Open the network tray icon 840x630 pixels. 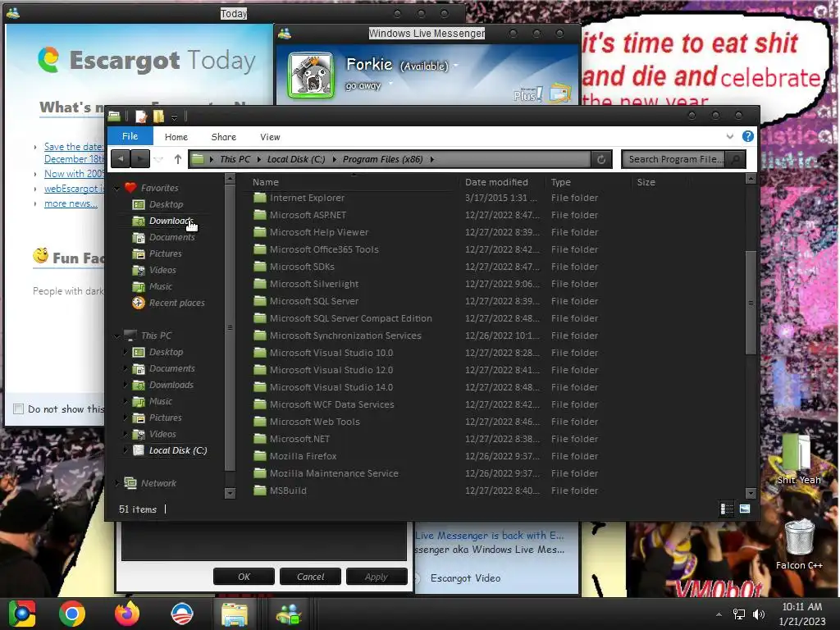[x=739, y=614]
